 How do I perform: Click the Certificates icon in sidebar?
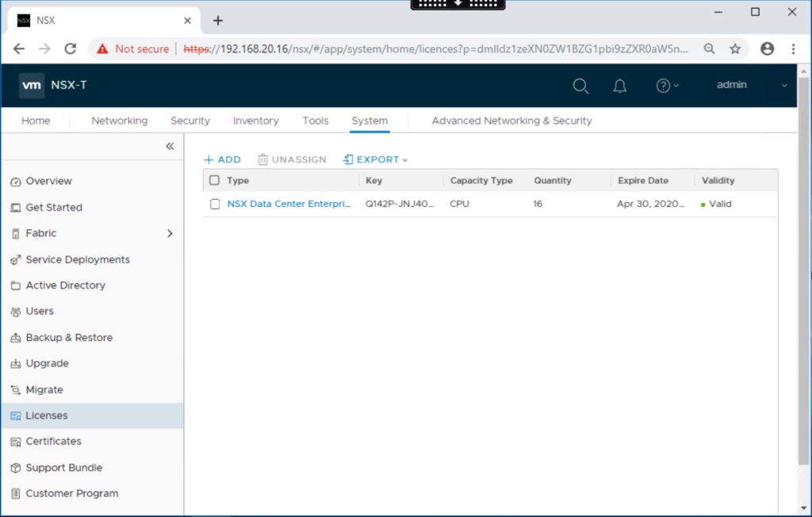pyautogui.click(x=16, y=442)
